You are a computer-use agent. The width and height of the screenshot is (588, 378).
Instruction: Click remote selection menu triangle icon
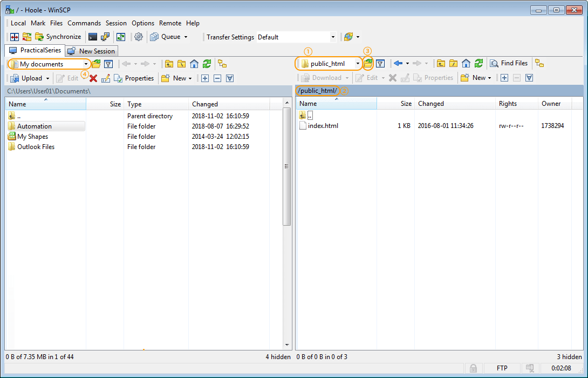[529, 78]
